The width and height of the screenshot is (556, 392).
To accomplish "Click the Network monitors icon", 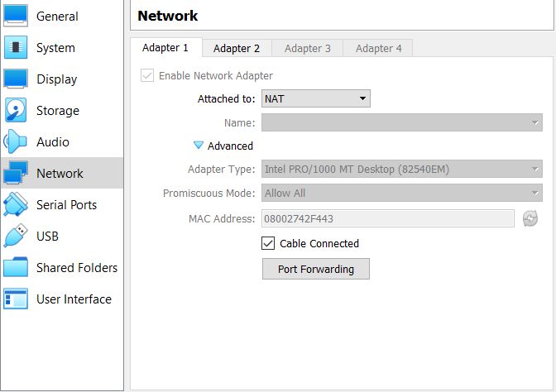I will coord(15,173).
